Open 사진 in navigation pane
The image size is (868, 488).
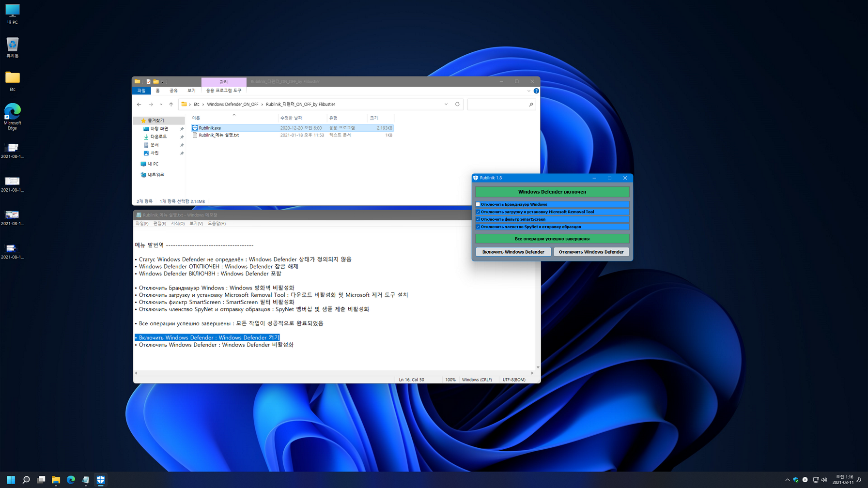[155, 153]
